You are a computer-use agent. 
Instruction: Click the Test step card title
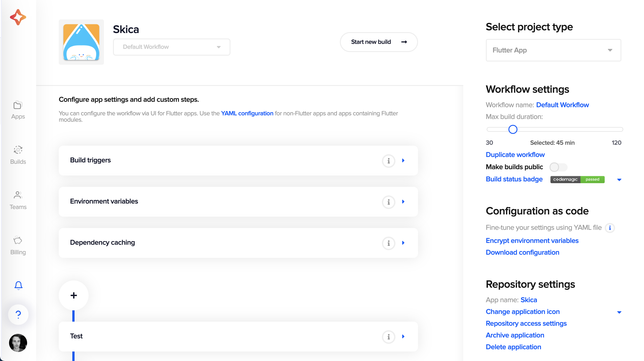[76, 336]
